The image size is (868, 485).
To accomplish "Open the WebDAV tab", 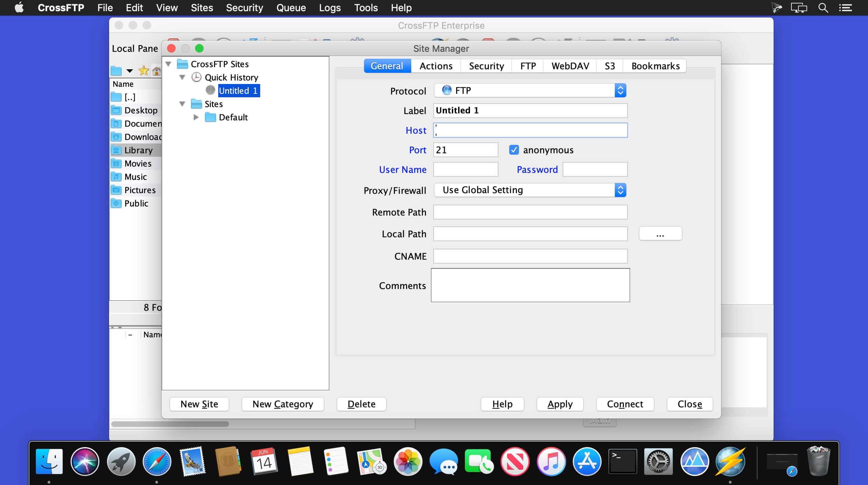I will tap(570, 66).
